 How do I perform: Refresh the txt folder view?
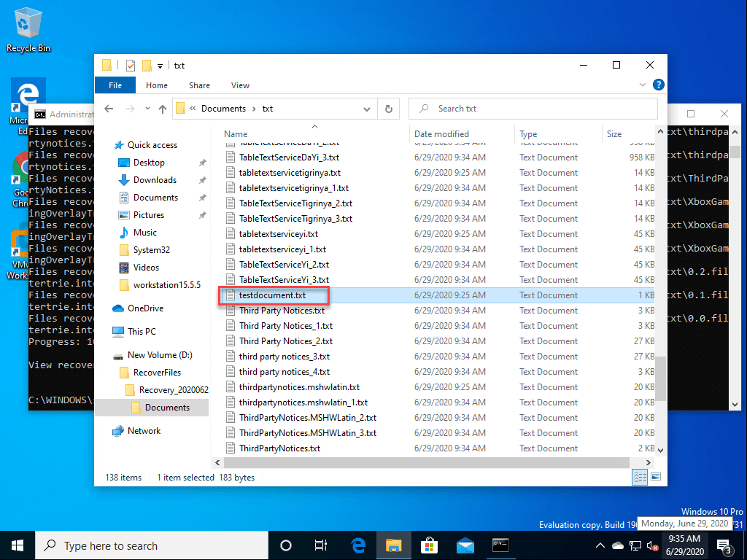388,109
